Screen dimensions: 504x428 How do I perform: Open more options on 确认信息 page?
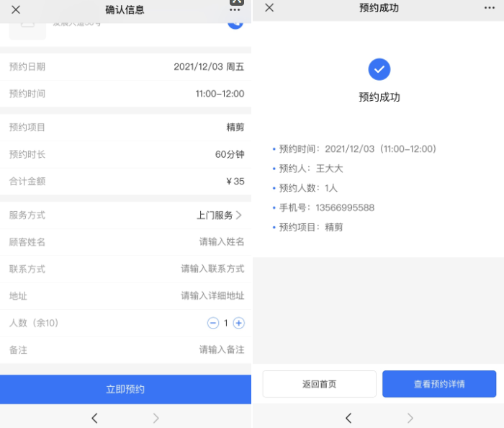tap(235, 10)
